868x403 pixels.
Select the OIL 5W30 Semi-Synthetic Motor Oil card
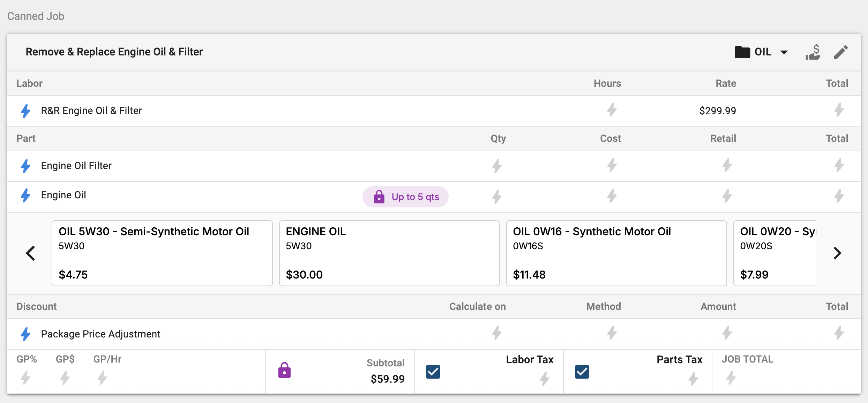point(162,253)
